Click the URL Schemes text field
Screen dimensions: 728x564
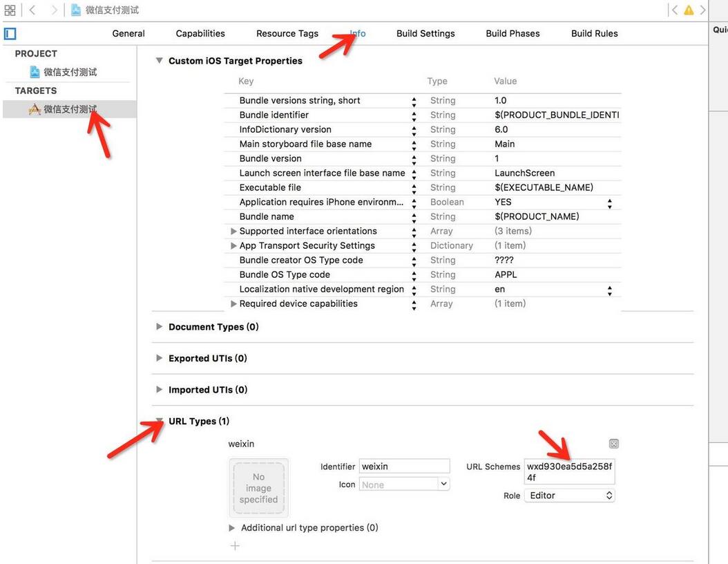pyautogui.click(x=569, y=471)
